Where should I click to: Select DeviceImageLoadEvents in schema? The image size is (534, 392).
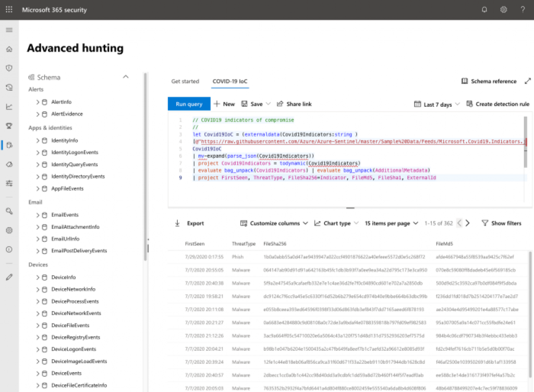pyautogui.click(x=79, y=361)
